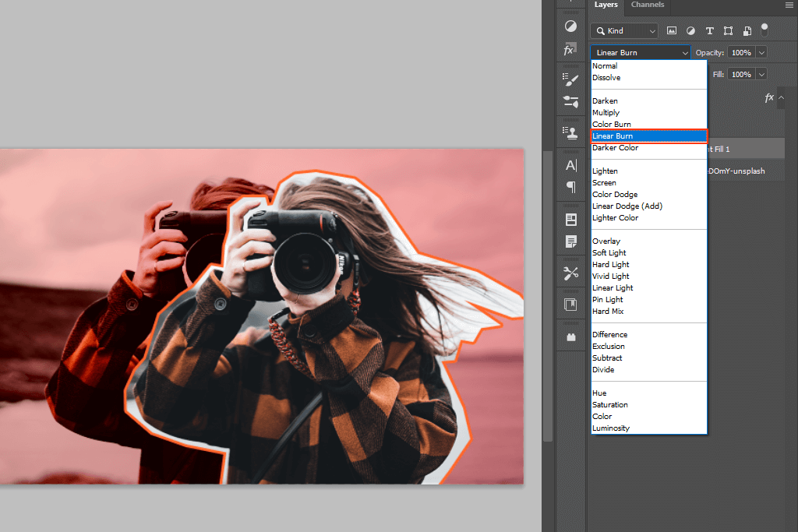Choose Screen blend mode
Viewport: 798px width, 532px height.
(649, 182)
